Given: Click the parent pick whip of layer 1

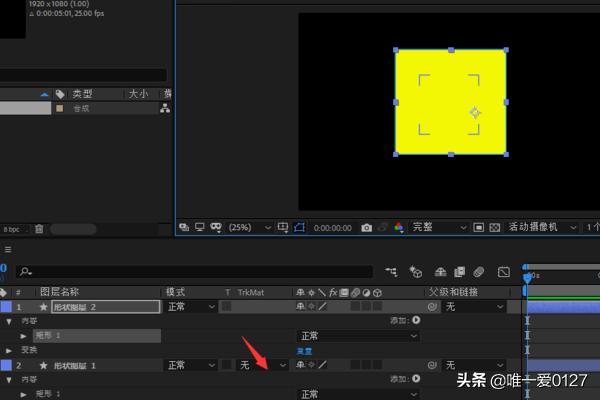Looking at the screenshot, I should [432, 307].
